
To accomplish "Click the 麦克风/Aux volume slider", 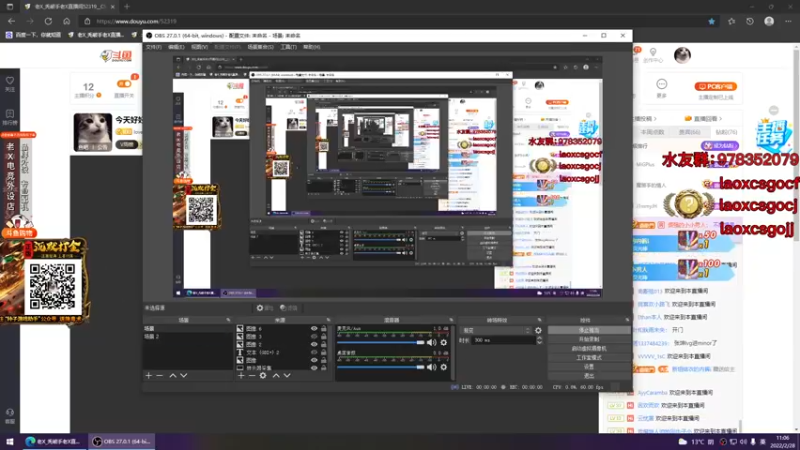I will [380, 342].
